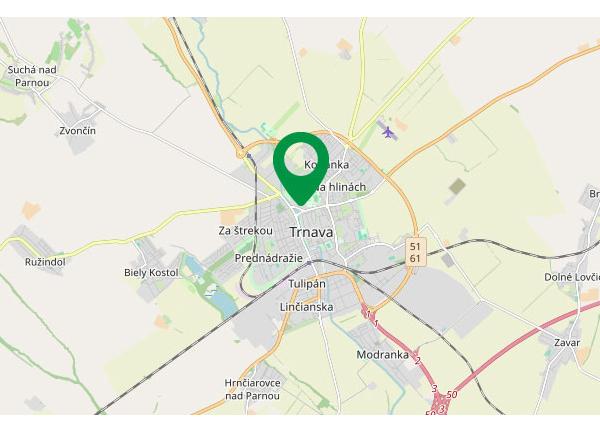Click the Hrnčiarovce nad Parnou label
This screenshot has height=433, width=600.
tap(252, 389)
